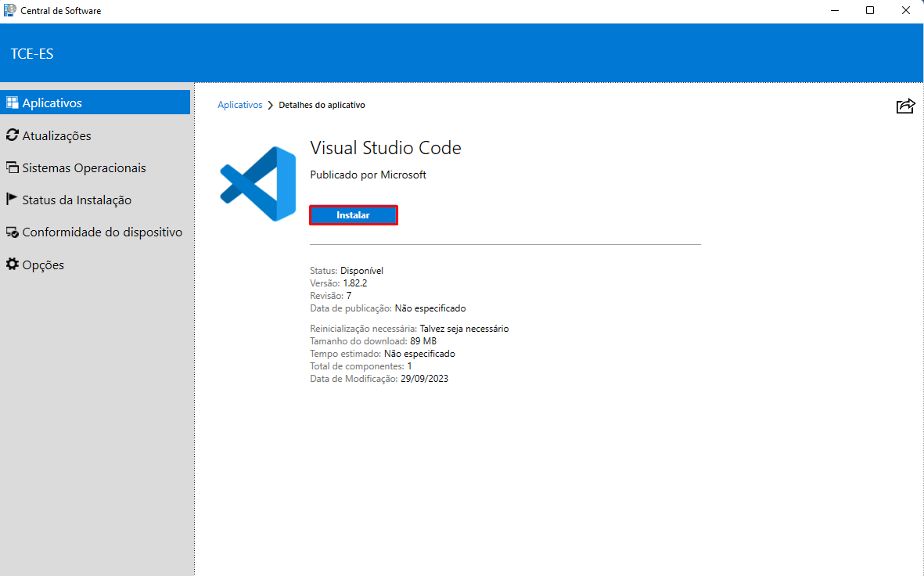924x576 pixels.
Task: Click the Tempo estimado row
Action: [x=383, y=354]
